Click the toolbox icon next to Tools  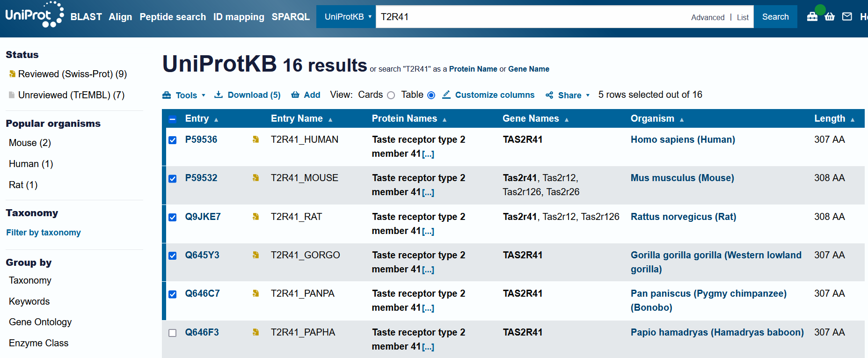pyautogui.click(x=167, y=95)
